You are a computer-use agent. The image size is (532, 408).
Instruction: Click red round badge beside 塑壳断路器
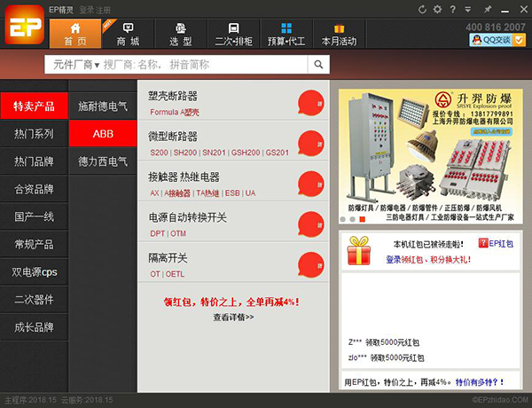click(x=309, y=102)
